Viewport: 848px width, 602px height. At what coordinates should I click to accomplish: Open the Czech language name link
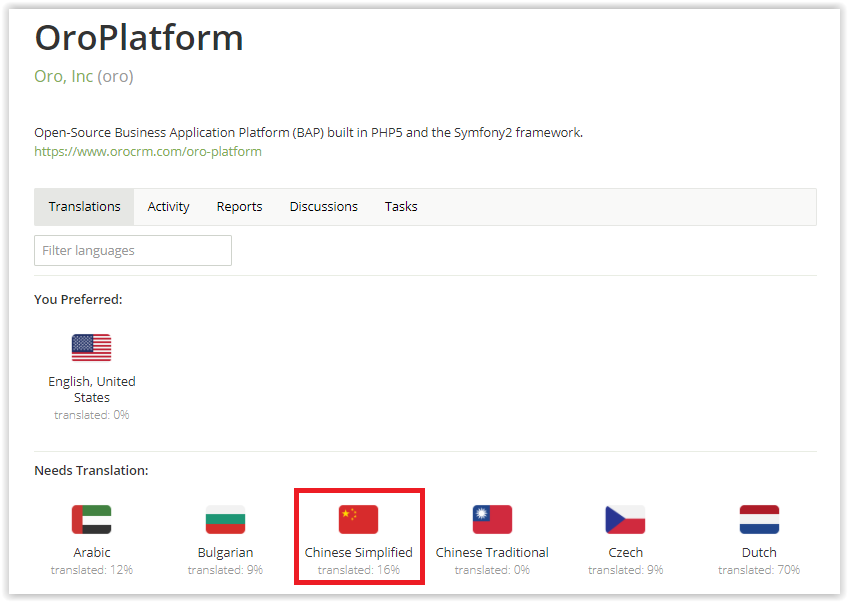tap(625, 552)
